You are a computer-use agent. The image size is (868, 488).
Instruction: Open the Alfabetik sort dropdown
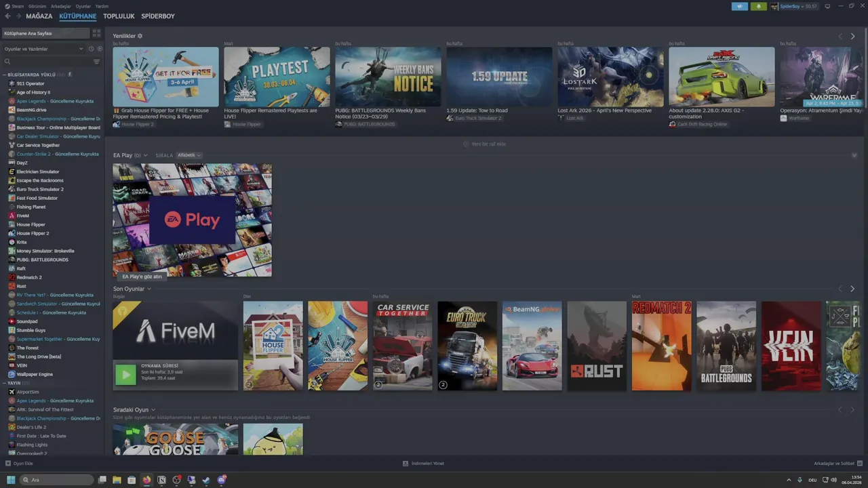(x=189, y=155)
